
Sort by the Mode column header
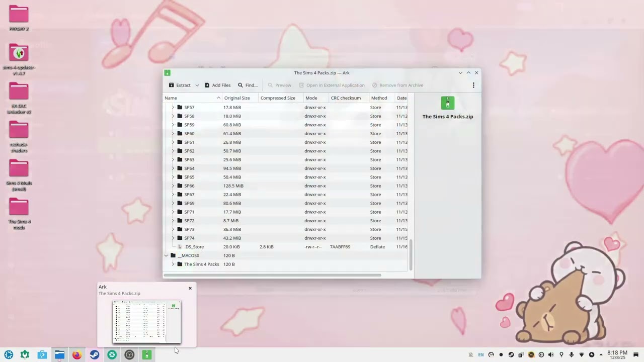(x=316, y=98)
